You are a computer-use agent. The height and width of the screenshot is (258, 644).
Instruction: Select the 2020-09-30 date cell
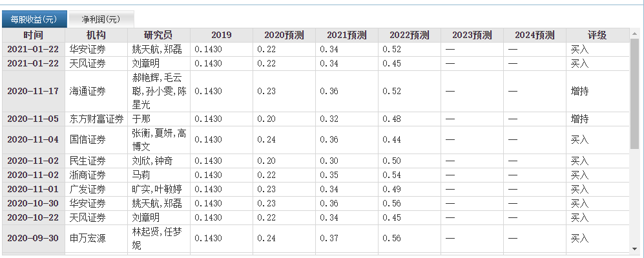(33, 239)
